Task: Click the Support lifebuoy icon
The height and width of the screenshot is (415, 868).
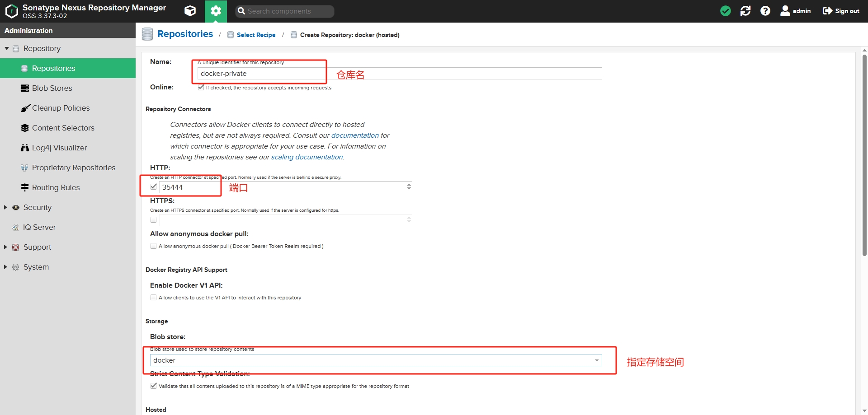Action: pyautogui.click(x=16, y=247)
